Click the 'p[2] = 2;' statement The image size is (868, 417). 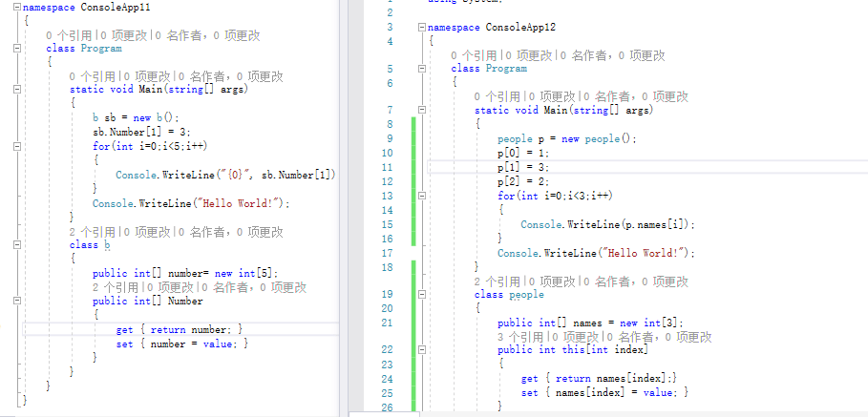tap(523, 181)
